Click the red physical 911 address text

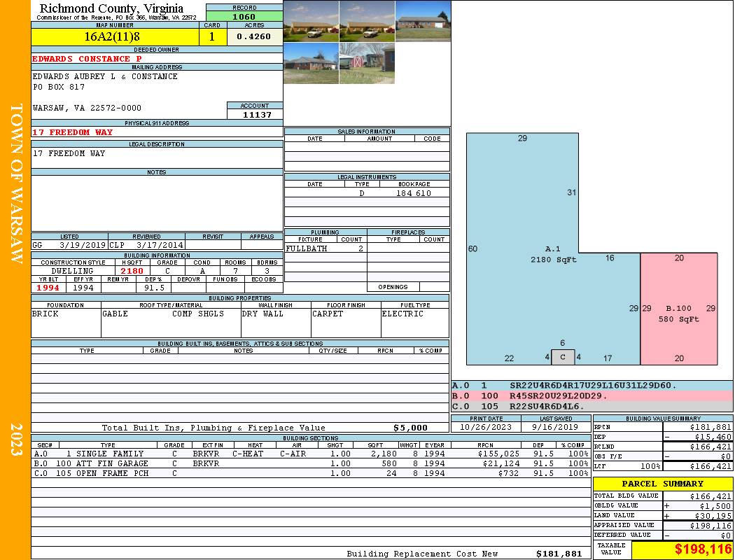click(72, 132)
